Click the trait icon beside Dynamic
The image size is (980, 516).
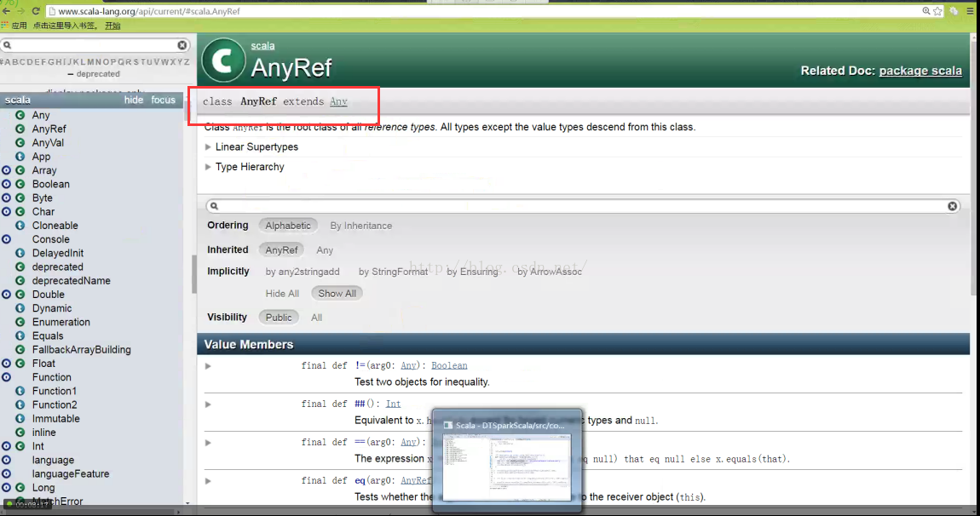[x=20, y=308]
